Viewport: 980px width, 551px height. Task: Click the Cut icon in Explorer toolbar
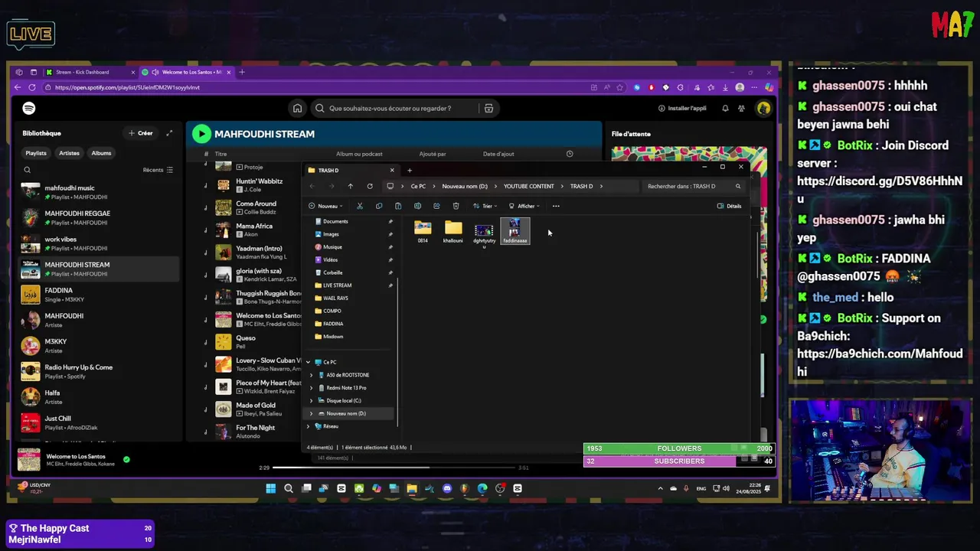point(360,206)
